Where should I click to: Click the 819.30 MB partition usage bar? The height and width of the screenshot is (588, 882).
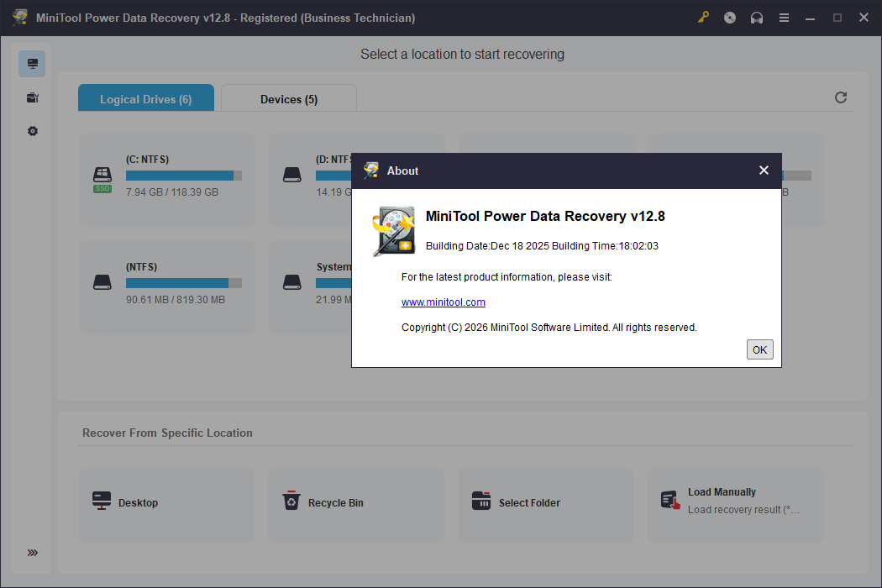(184, 283)
